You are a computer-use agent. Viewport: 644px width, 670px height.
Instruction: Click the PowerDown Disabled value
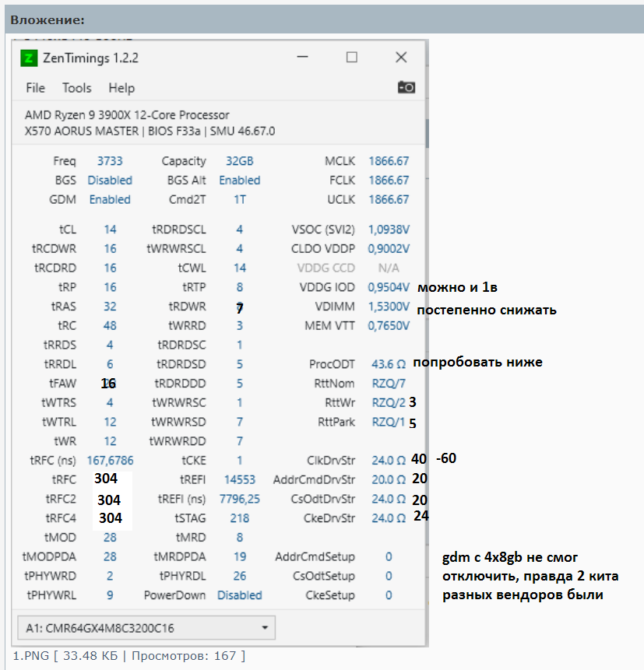240,595
